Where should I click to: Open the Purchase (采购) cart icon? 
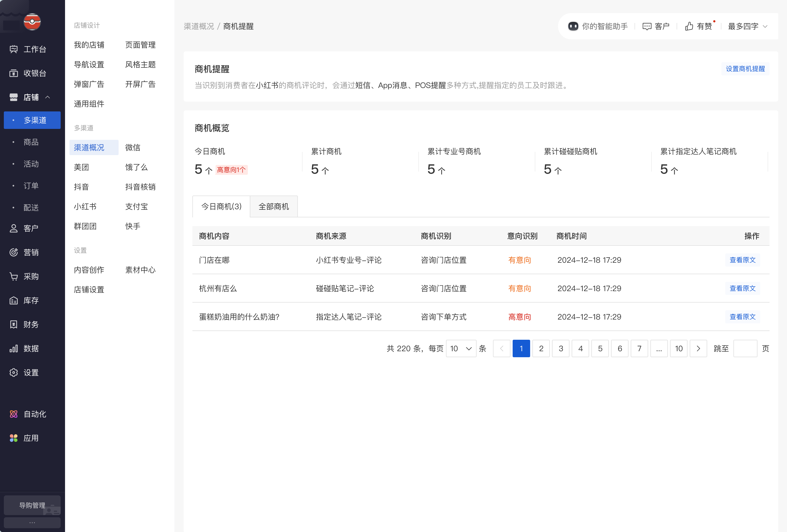[14, 276]
